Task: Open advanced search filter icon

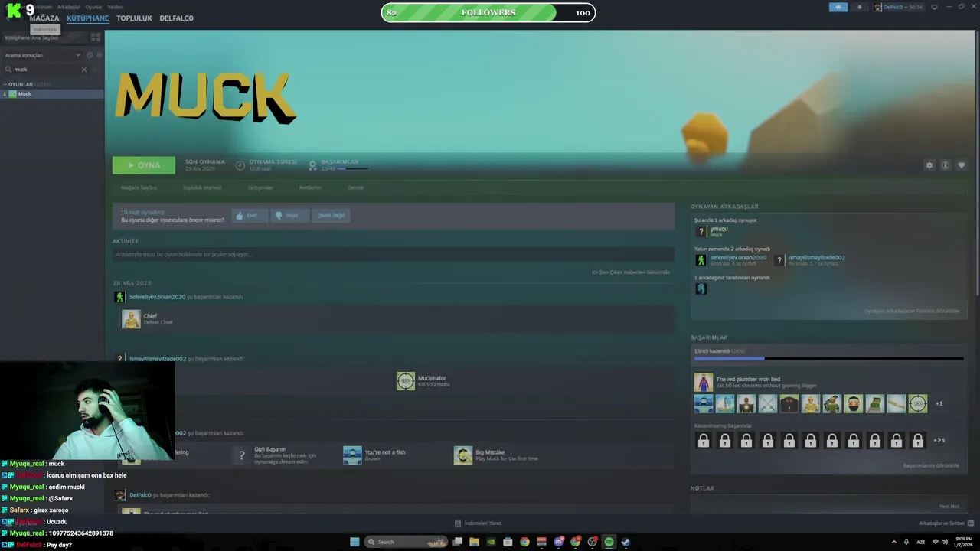Action: [96, 70]
